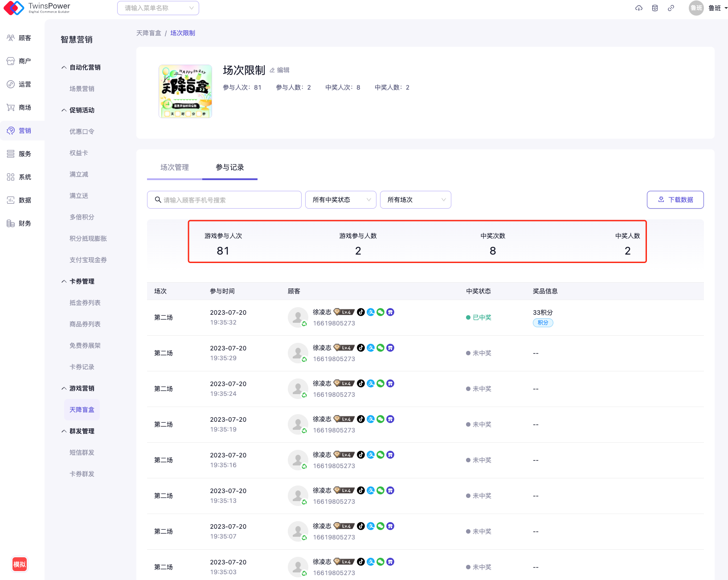Image resolution: width=728 pixels, height=580 pixels.
Task: Open 商户 section in left sidebar
Action: 20,61
